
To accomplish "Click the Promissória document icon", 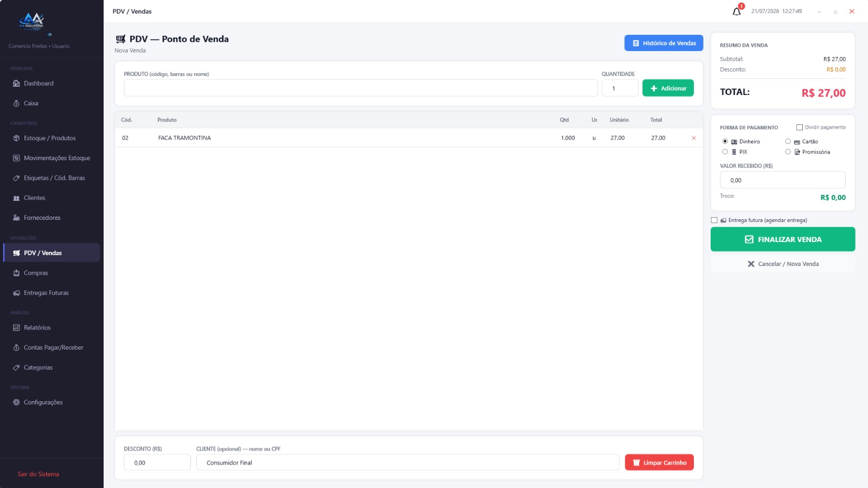I will point(797,152).
